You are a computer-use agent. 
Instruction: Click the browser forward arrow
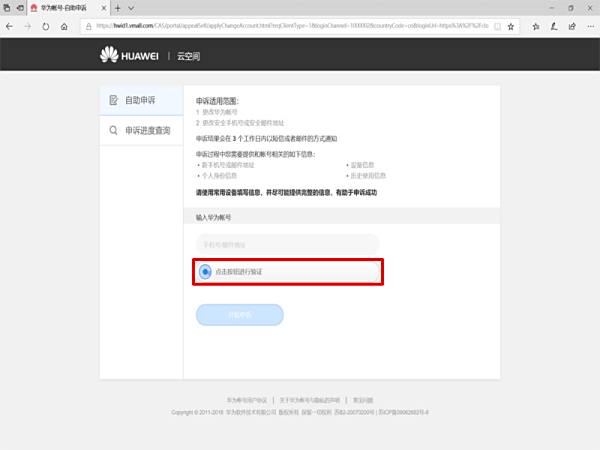coord(28,26)
